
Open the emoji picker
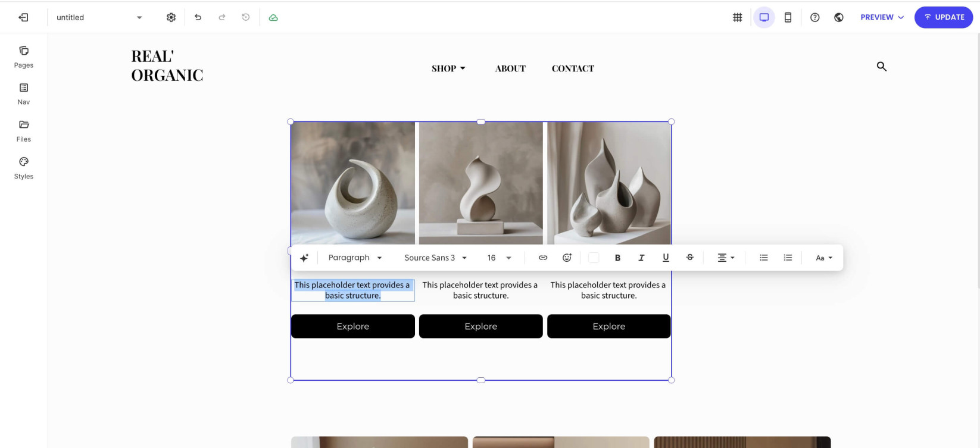567,258
